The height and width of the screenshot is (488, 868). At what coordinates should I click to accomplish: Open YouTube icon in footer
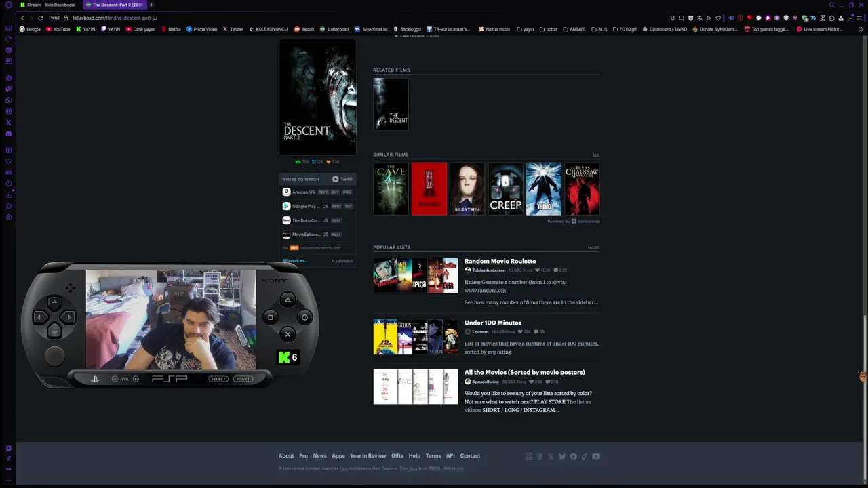point(596,456)
